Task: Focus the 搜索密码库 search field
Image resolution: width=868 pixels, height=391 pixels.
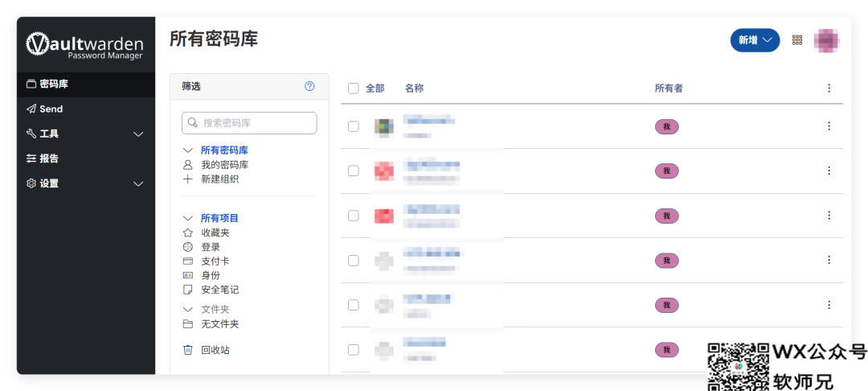Action: [x=249, y=123]
